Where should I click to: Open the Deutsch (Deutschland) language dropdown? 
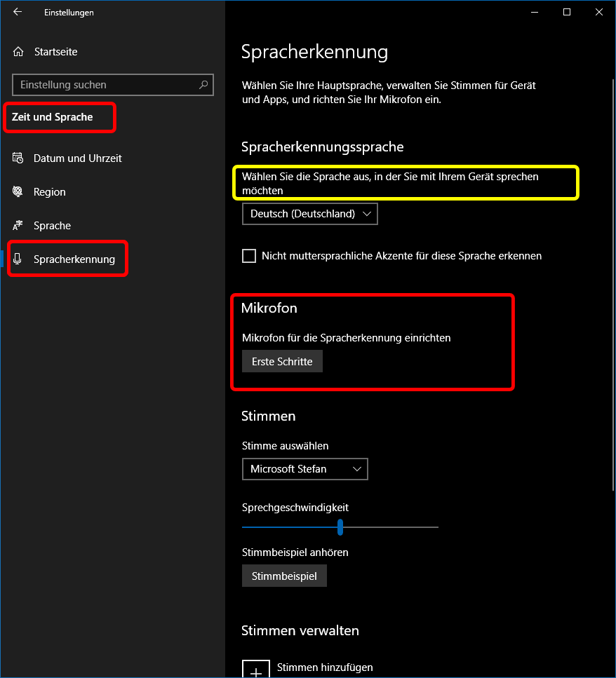pyautogui.click(x=309, y=214)
